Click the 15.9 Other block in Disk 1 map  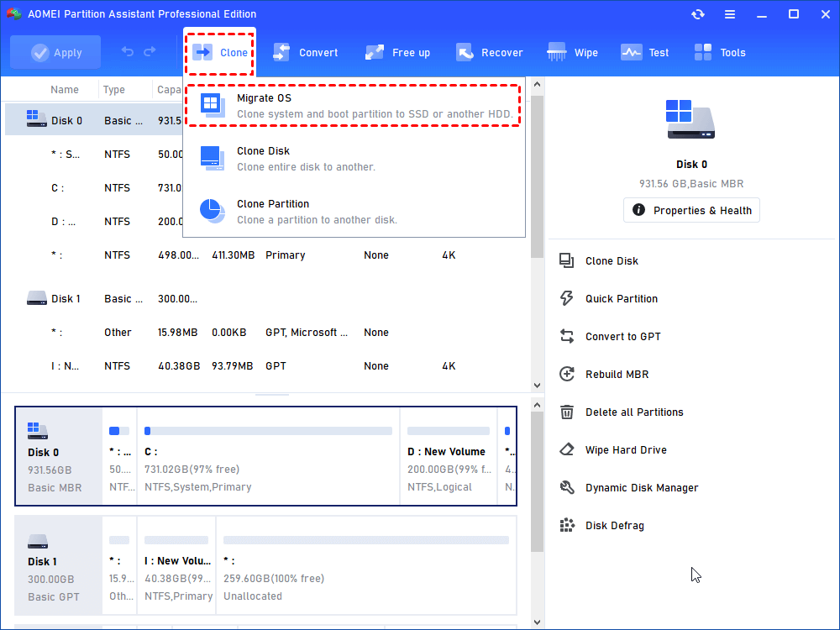119,565
